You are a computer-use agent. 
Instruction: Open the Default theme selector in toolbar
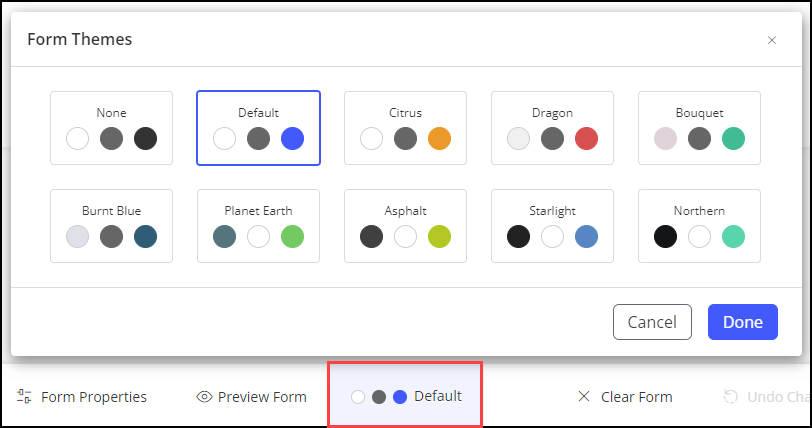(406, 396)
